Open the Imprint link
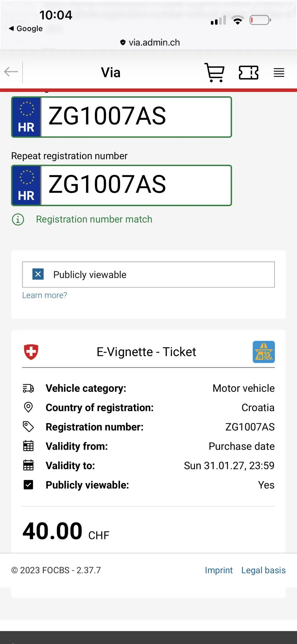This screenshot has height=644, width=297. tap(218, 570)
